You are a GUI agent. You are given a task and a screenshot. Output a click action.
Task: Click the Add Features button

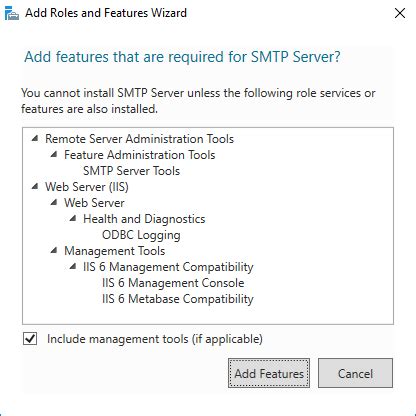point(269,373)
